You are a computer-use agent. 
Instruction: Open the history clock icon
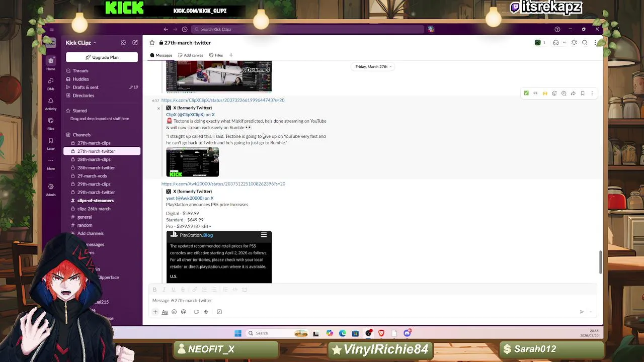pyautogui.click(x=185, y=29)
